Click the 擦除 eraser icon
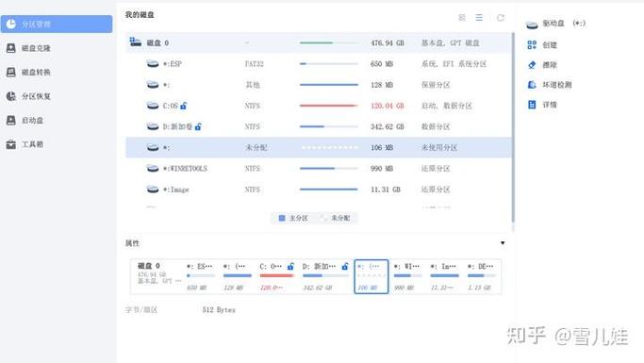Viewport: 644px width, 363px height. point(532,65)
